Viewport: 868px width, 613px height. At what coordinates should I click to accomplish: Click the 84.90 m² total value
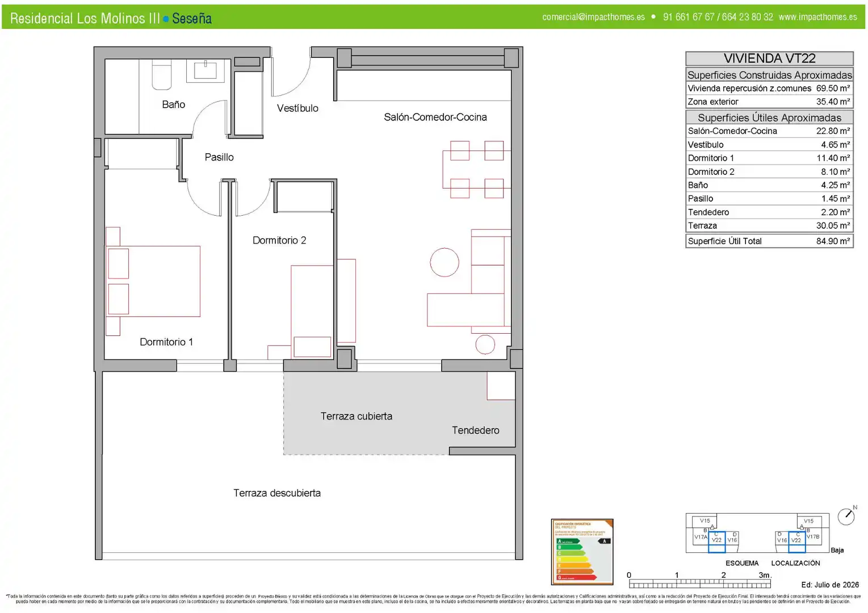(x=833, y=241)
